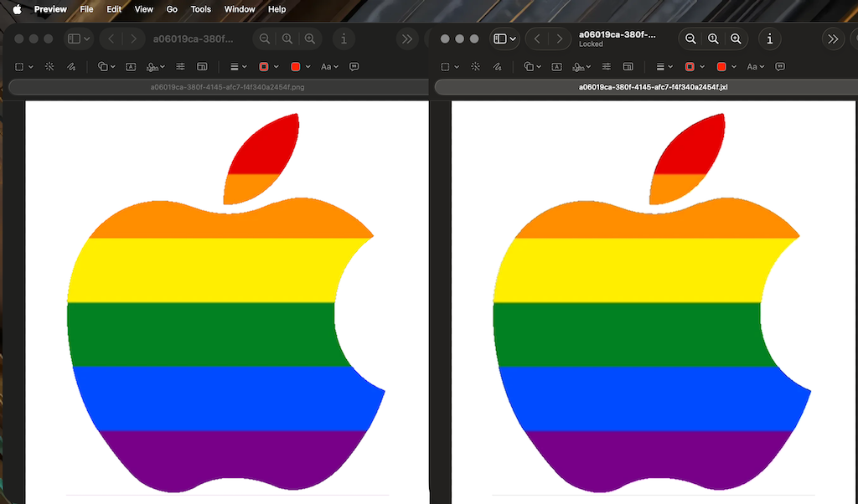Open selection tools dropdown in JXL window
The image size is (858, 504).
(450, 67)
